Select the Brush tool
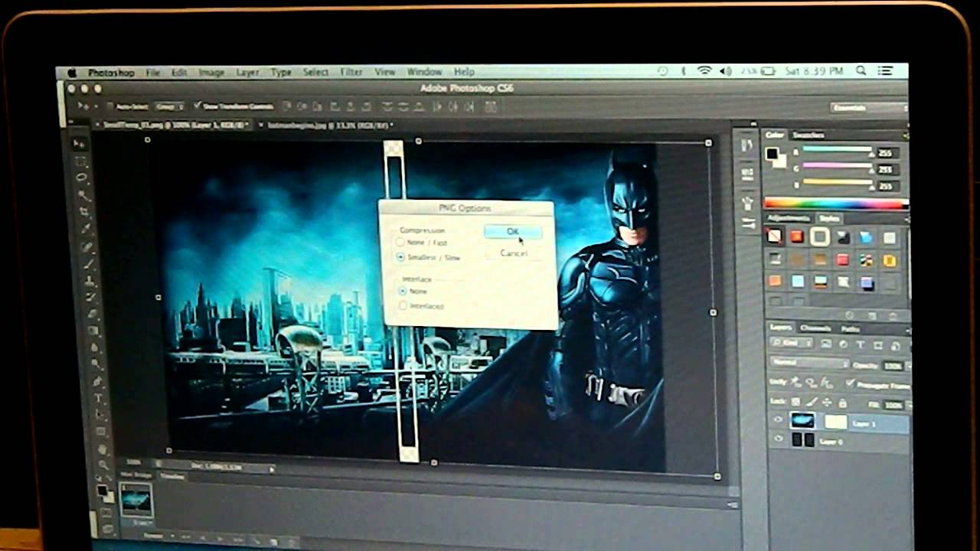980x551 pixels. pyautogui.click(x=88, y=264)
